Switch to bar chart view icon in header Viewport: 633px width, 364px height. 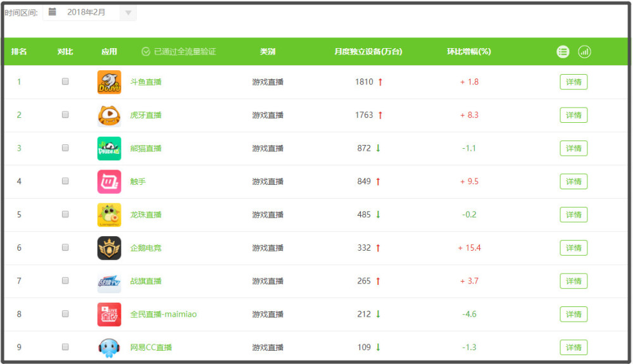point(584,52)
